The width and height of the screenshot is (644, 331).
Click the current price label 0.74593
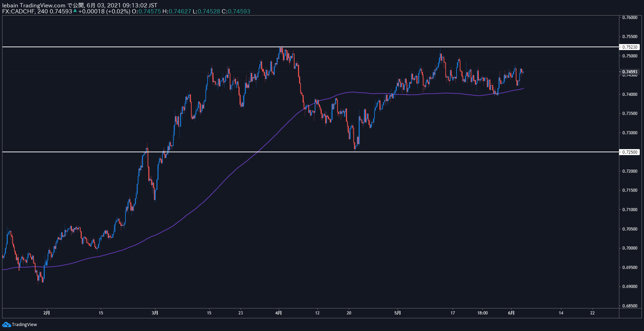(x=630, y=72)
